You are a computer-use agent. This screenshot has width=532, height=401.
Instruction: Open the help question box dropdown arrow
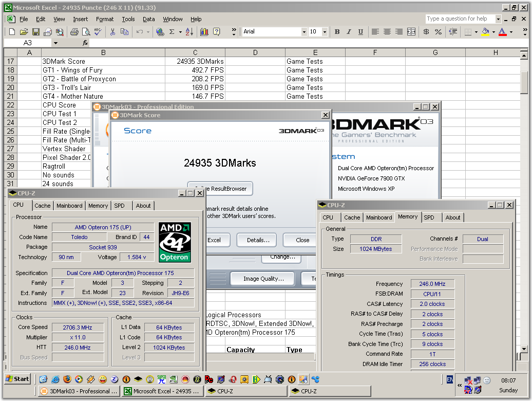(498, 19)
